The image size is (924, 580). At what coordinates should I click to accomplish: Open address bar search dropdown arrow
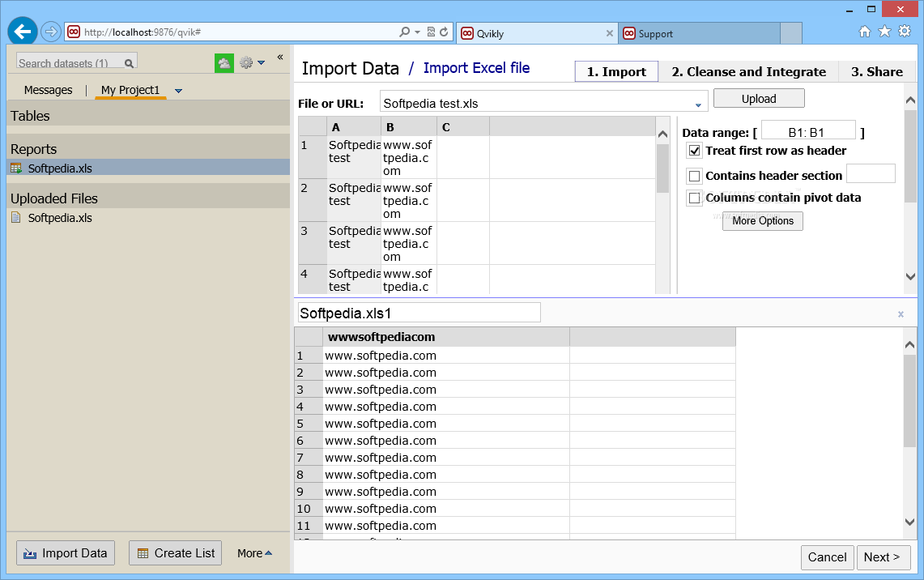click(417, 32)
